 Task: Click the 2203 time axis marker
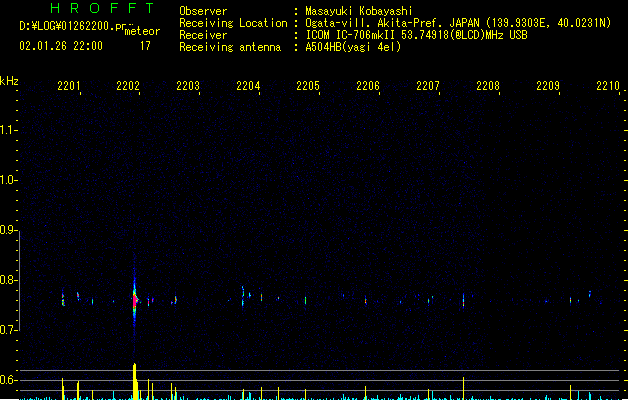(x=188, y=86)
